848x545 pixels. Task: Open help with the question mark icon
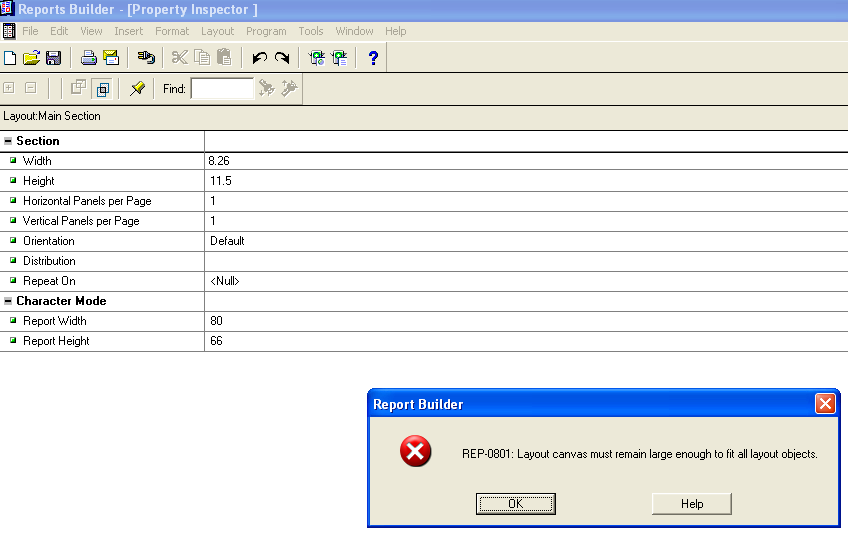coord(373,58)
